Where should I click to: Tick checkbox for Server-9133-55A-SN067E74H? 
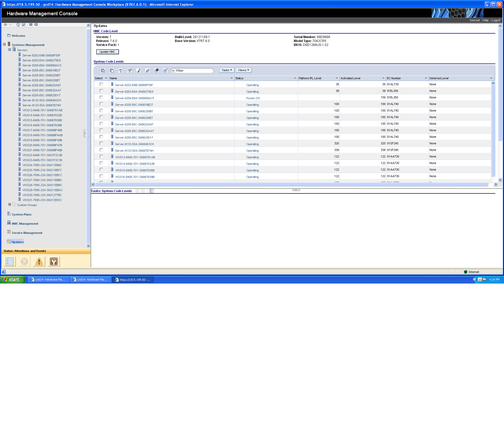(x=101, y=150)
